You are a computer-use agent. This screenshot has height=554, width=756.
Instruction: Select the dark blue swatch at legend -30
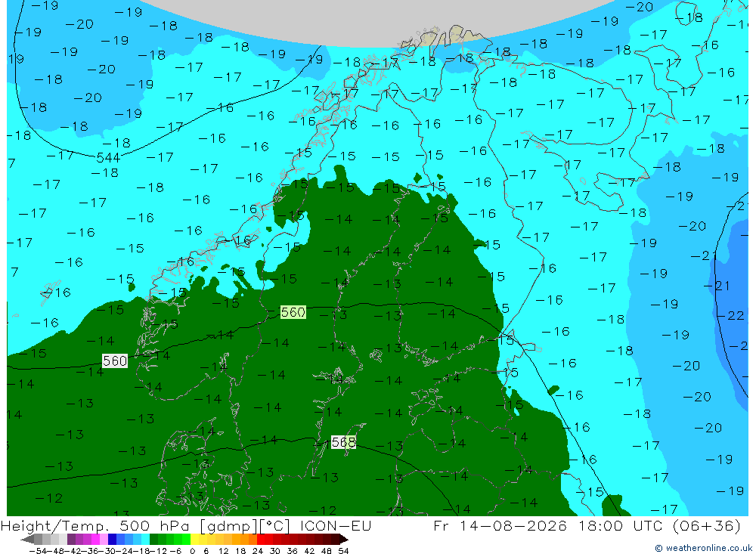tap(112, 540)
